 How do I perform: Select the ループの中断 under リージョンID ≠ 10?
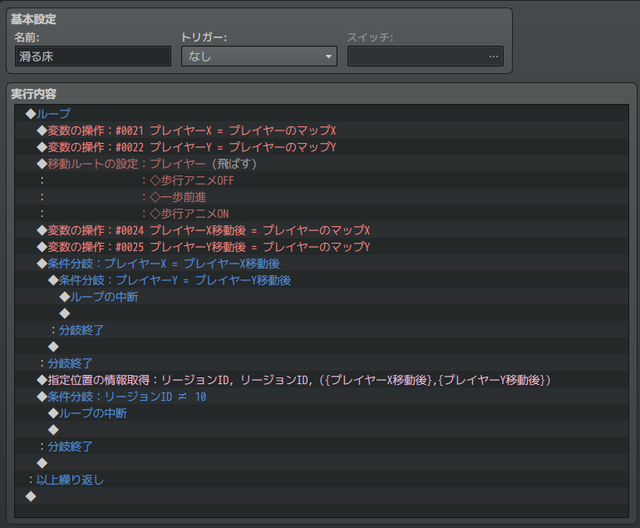point(321,413)
